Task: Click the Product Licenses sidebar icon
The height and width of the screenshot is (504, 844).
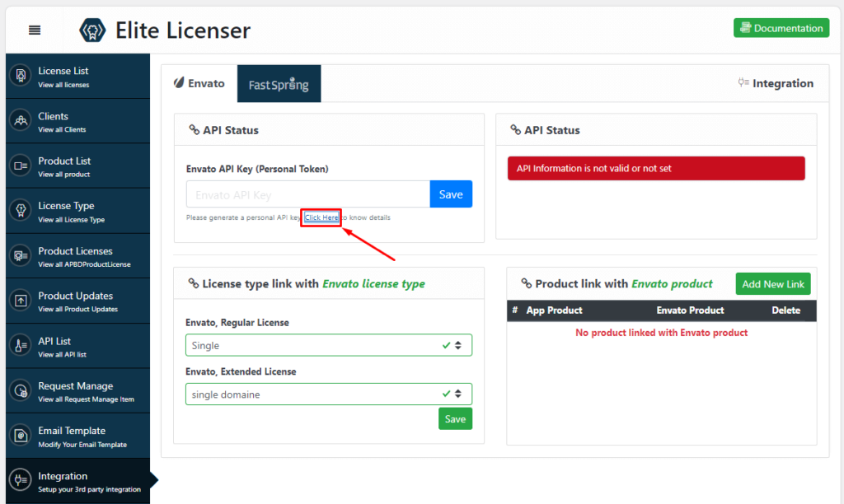Action: click(21, 255)
